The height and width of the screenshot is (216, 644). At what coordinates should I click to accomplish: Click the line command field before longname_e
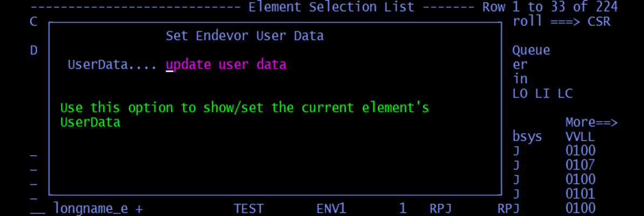pyautogui.click(x=37, y=208)
